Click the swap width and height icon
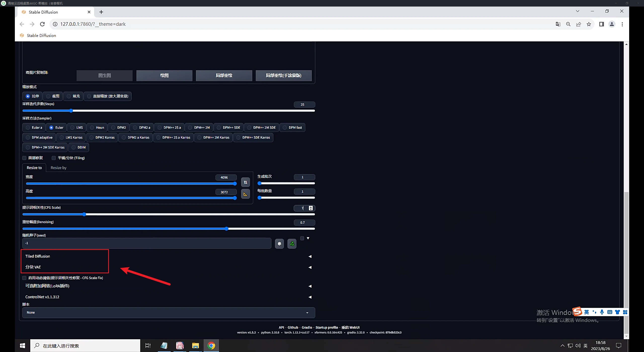 click(245, 182)
